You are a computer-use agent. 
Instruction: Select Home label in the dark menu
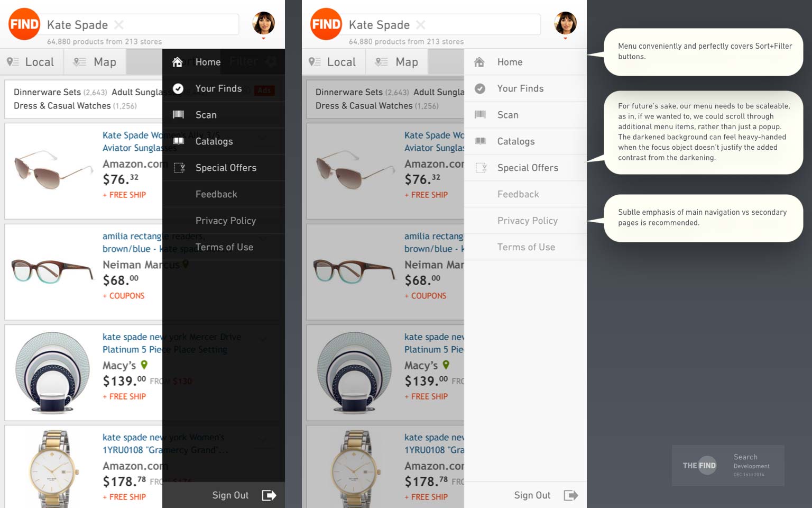(208, 62)
